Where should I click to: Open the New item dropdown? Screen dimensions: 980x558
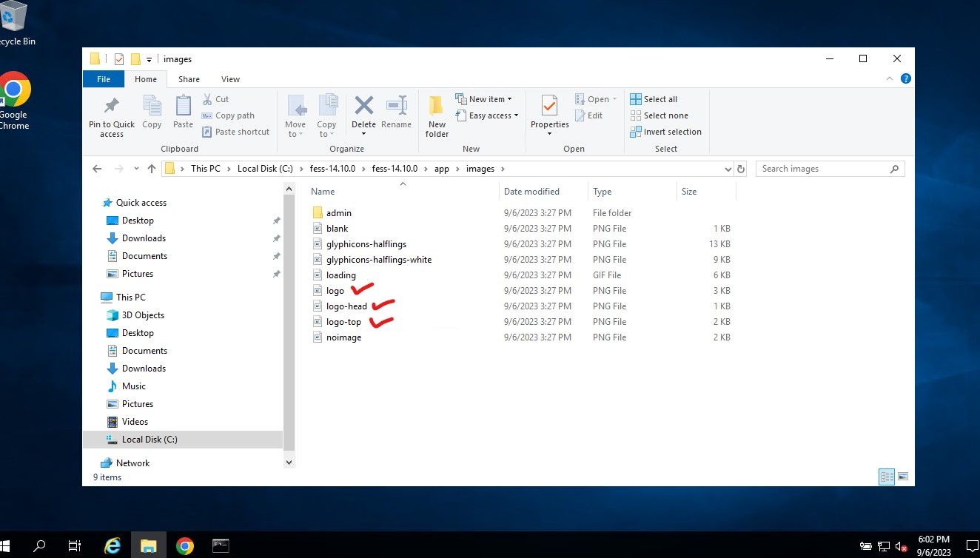486,99
